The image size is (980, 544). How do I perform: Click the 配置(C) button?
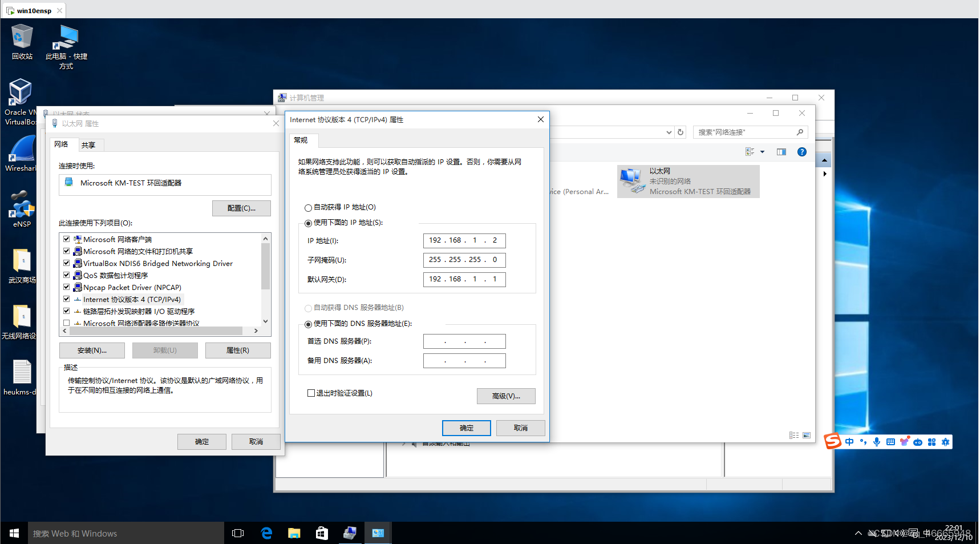pos(241,208)
